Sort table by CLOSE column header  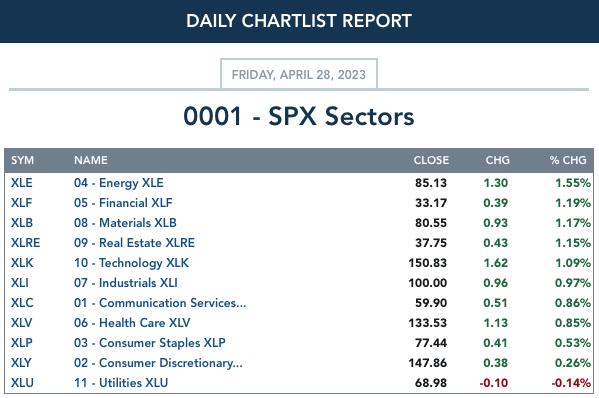click(431, 160)
